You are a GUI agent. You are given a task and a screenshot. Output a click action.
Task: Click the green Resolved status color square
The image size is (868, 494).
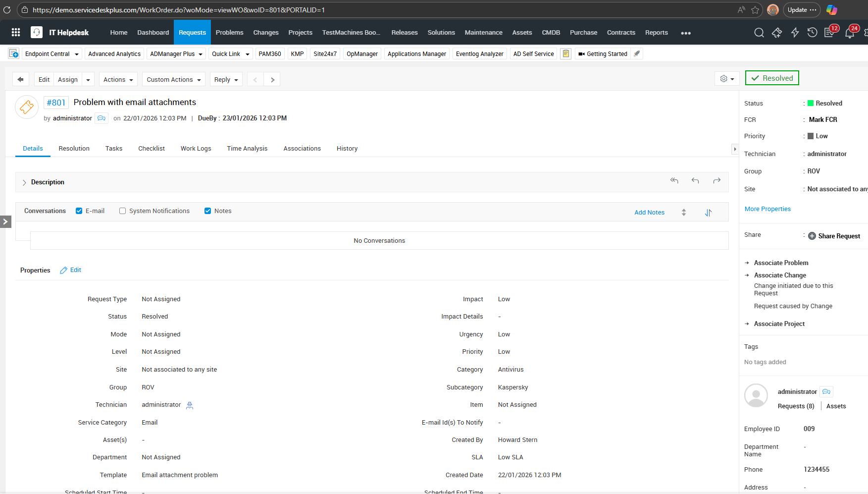point(811,103)
